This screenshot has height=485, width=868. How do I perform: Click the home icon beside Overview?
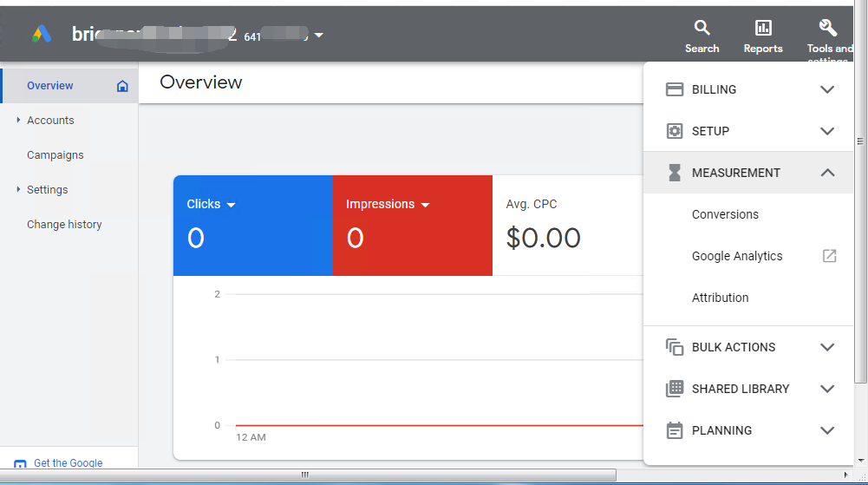pyautogui.click(x=122, y=86)
